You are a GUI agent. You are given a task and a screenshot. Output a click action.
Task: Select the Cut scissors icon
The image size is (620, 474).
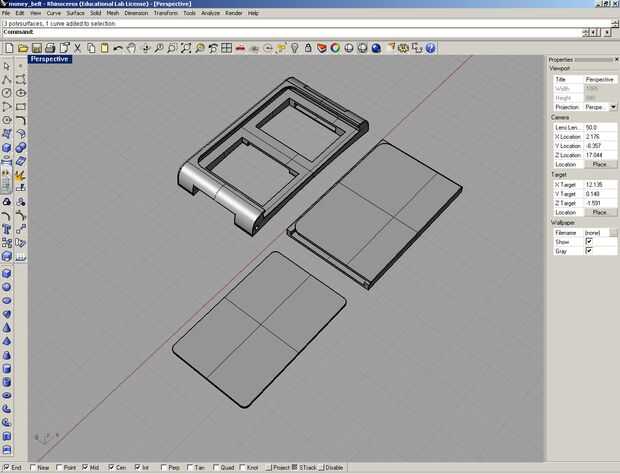(x=78, y=48)
